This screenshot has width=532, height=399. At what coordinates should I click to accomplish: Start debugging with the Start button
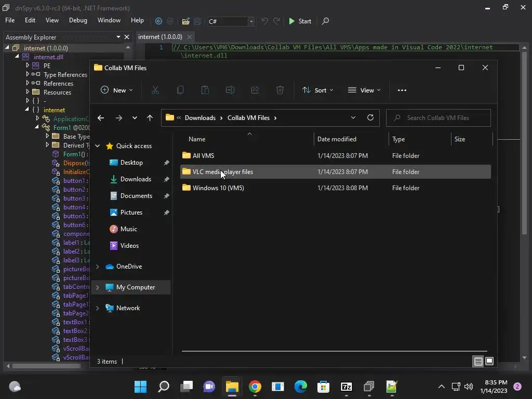pyautogui.click(x=300, y=21)
